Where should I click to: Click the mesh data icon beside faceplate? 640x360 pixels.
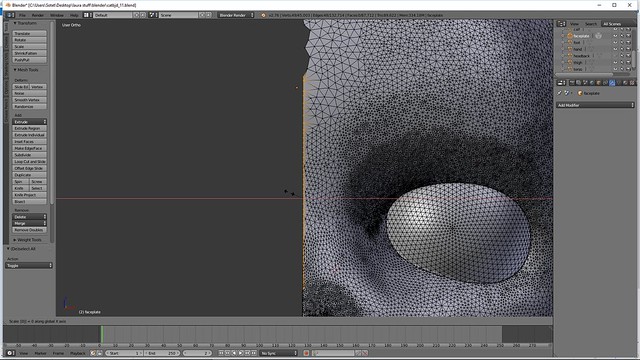coord(598,36)
